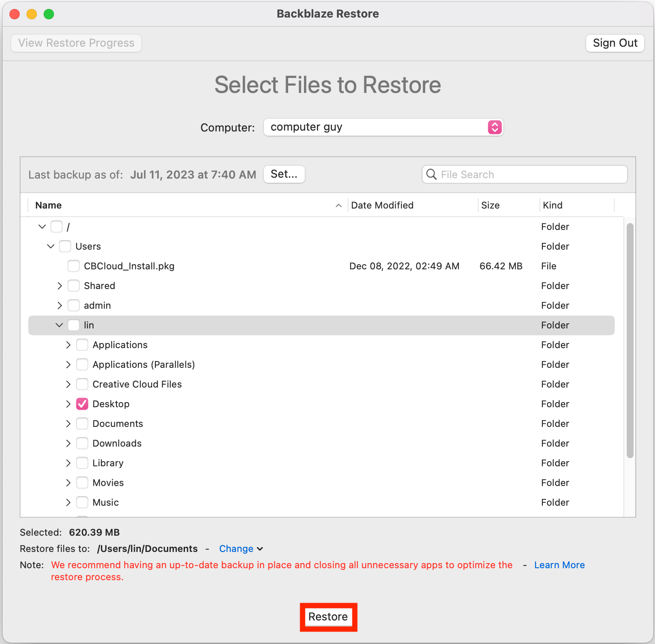Select the CBCloud_Install.pkg file name
The width and height of the screenshot is (655, 644).
point(129,266)
